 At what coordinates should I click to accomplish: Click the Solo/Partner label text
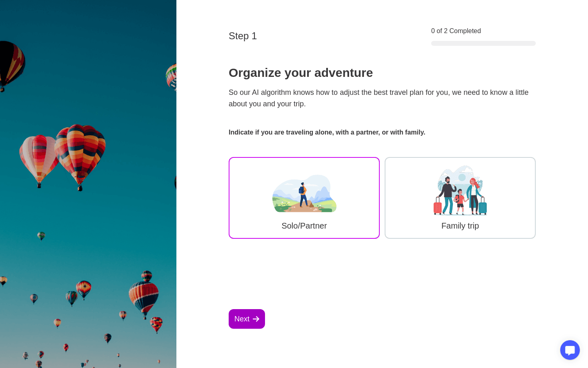pyautogui.click(x=304, y=226)
